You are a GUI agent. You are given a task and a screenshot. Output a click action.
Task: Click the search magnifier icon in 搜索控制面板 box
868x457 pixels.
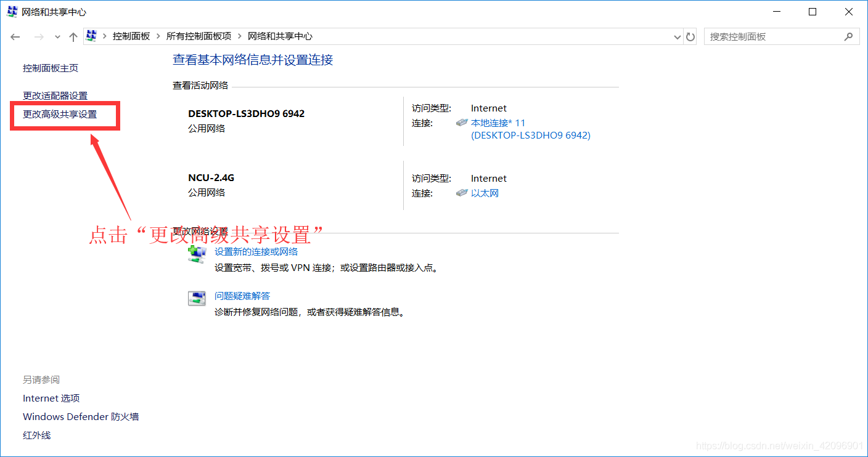850,36
